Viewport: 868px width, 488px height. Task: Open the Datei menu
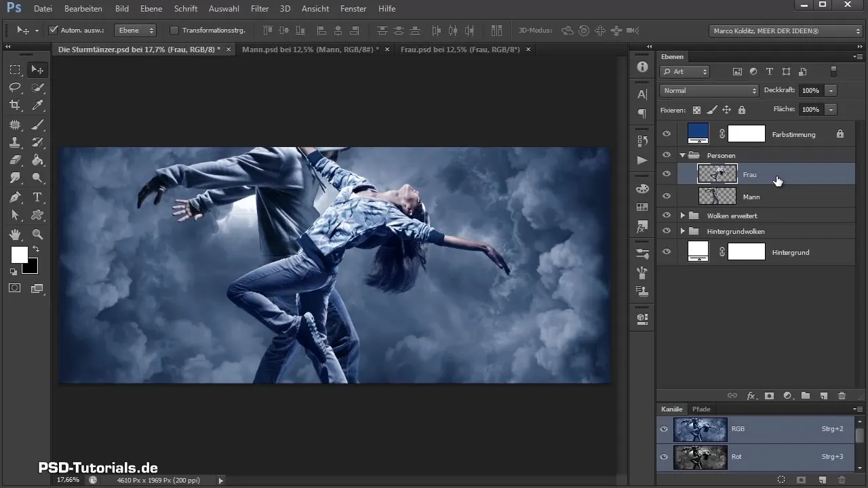click(43, 9)
